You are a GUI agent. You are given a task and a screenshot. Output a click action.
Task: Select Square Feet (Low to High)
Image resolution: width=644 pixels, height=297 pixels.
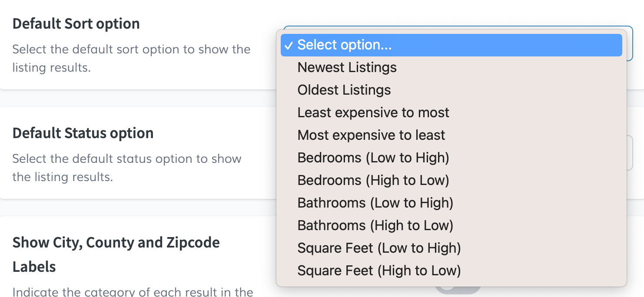click(379, 248)
